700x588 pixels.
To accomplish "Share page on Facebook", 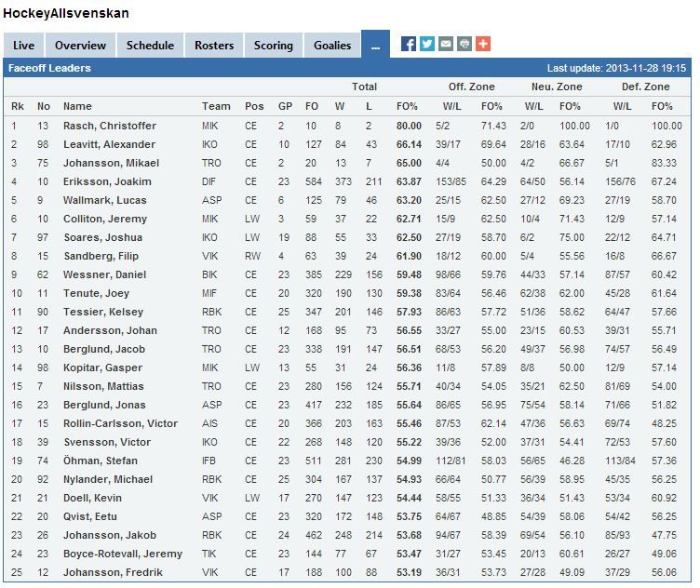I will point(408,44).
